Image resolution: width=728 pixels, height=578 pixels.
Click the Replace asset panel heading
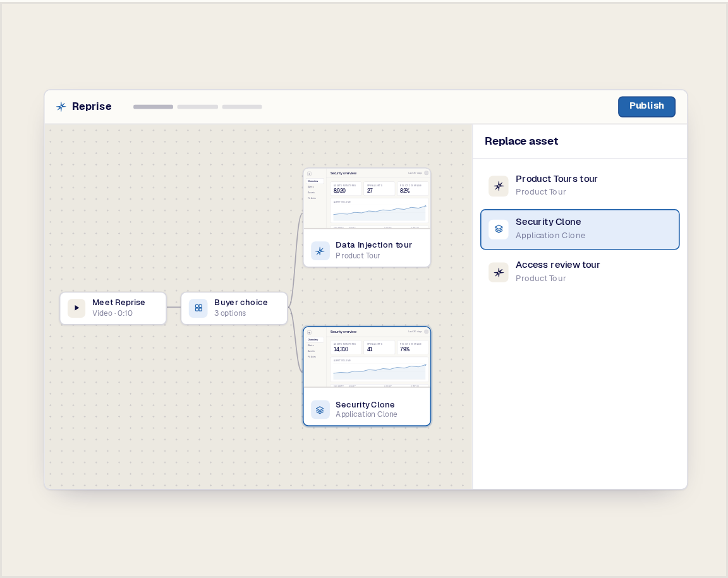[x=521, y=141]
